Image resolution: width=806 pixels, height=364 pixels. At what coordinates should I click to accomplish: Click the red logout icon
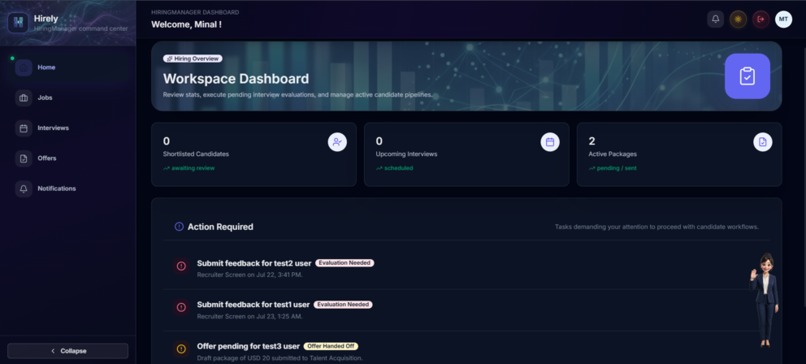pos(761,19)
